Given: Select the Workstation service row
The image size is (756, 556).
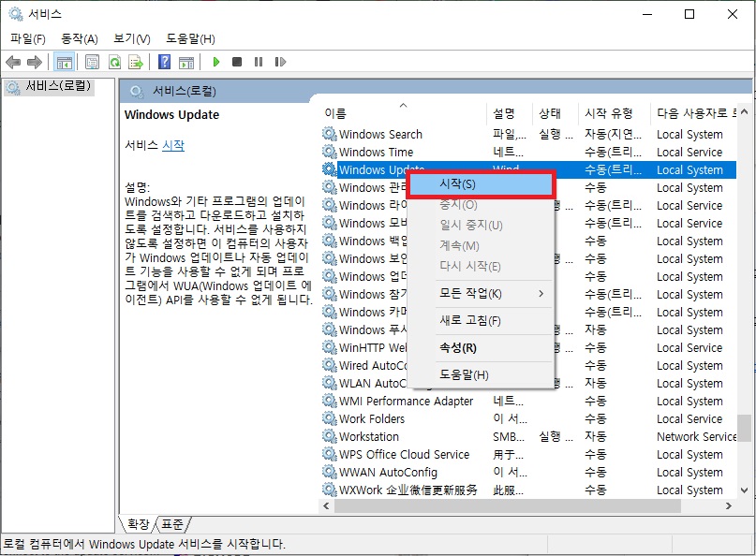Looking at the screenshot, I should click(x=528, y=436).
